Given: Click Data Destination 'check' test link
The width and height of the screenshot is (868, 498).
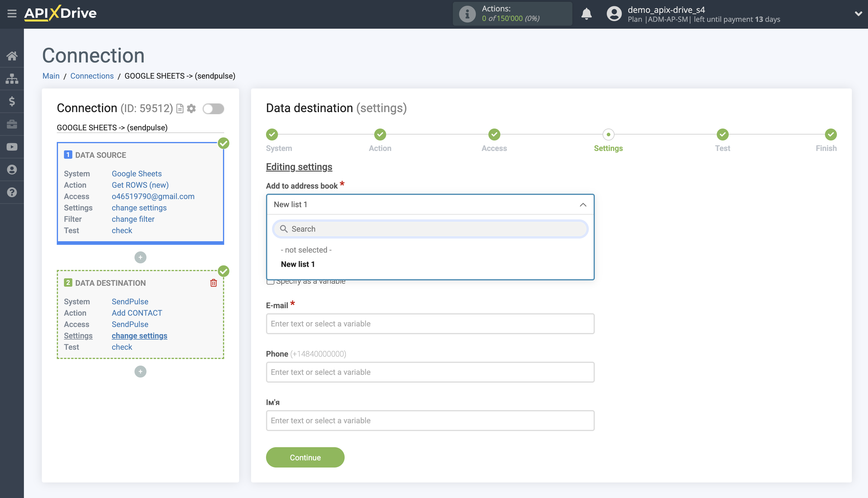Looking at the screenshot, I should point(122,347).
